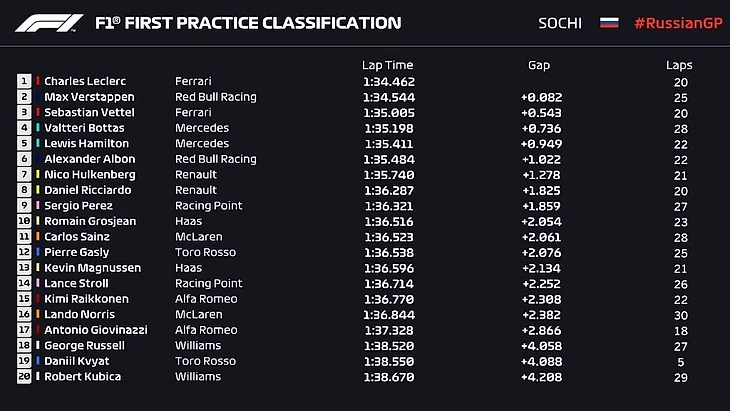The image size is (730, 411).
Task: Click Sebastian Vettel's lap time 1:35.005
Action: (387, 112)
